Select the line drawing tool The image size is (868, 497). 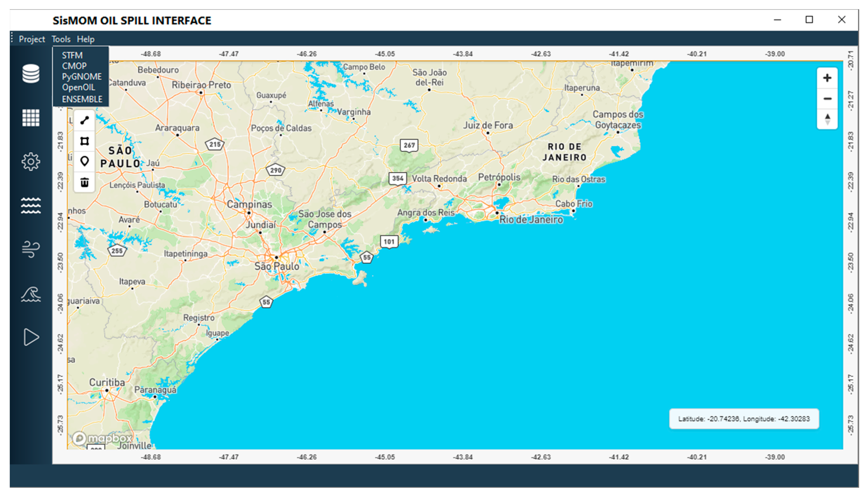[84, 120]
